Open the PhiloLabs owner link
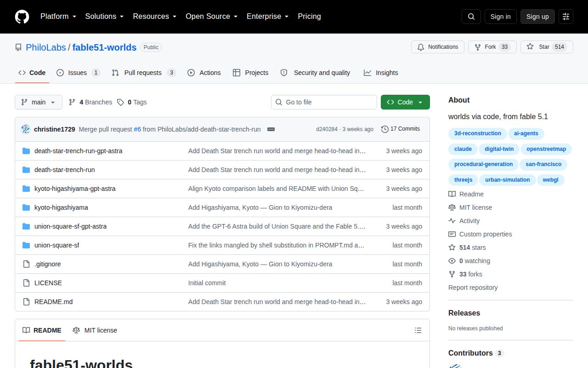This screenshot has width=588, height=368. tap(46, 47)
